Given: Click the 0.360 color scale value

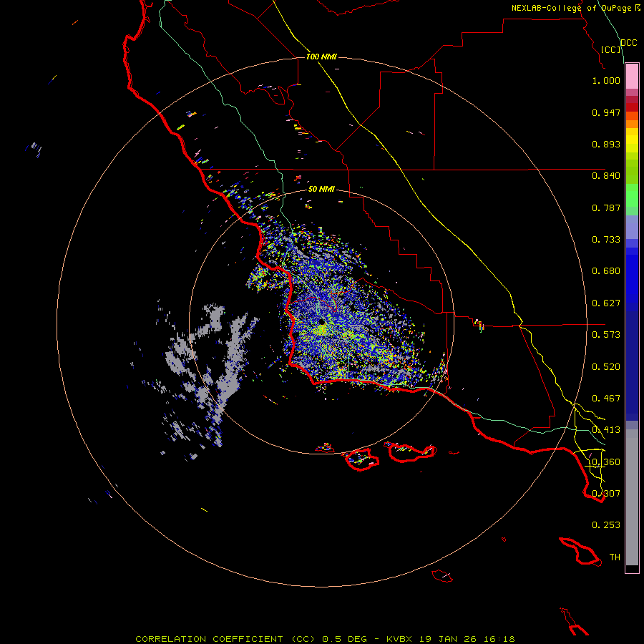Looking at the screenshot, I should tap(606, 462).
